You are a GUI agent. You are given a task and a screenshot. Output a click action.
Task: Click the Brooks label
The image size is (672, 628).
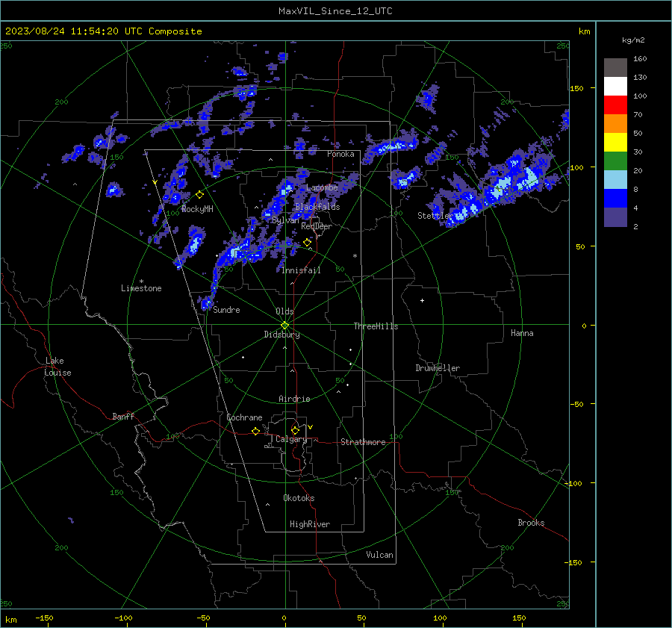coord(531,523)
